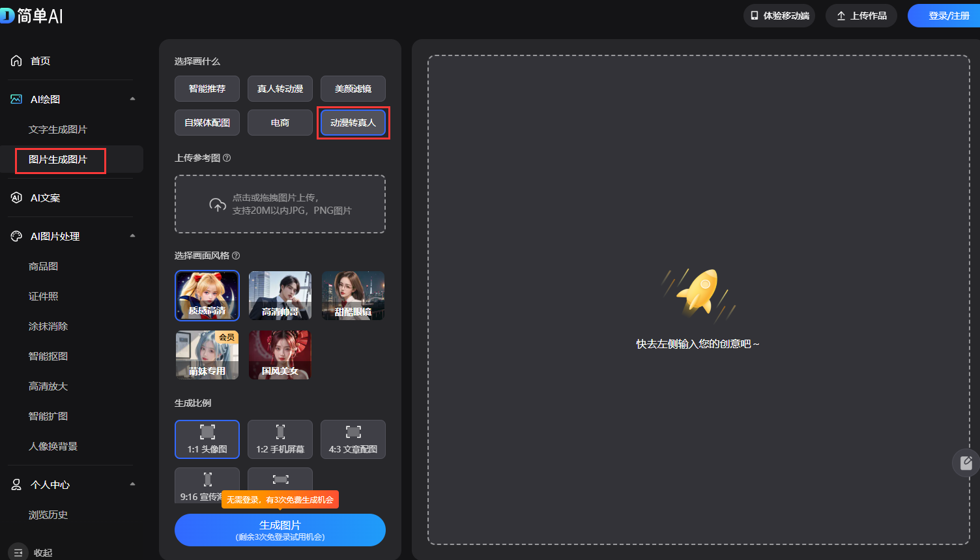Click 收起 text to collapse sidebar
This screenshot has width=980, height=560.
click(x=43, y=553)
